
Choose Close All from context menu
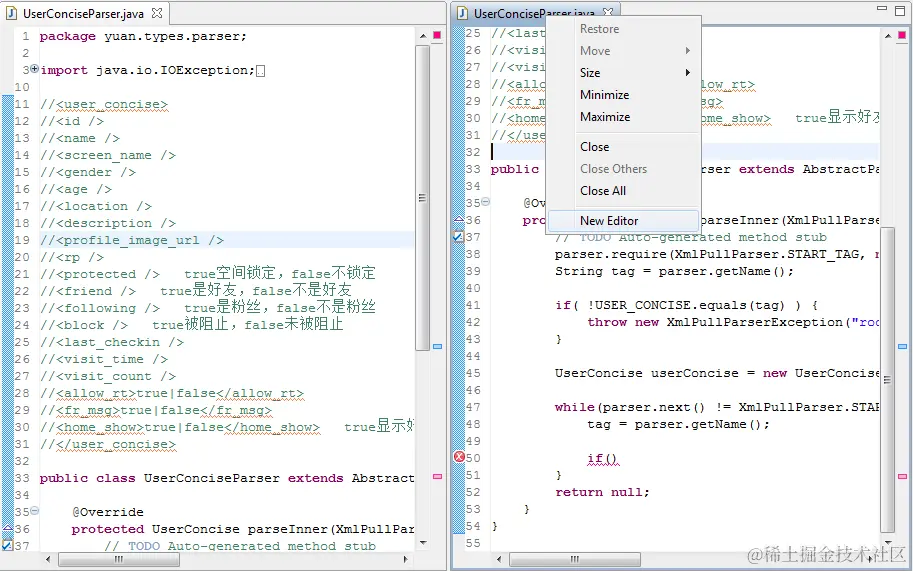[603, 191]
